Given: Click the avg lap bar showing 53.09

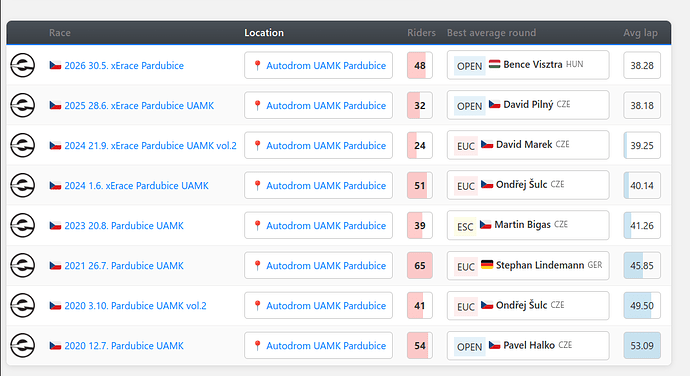Looking at the screenshot, I should click(642, 346).
